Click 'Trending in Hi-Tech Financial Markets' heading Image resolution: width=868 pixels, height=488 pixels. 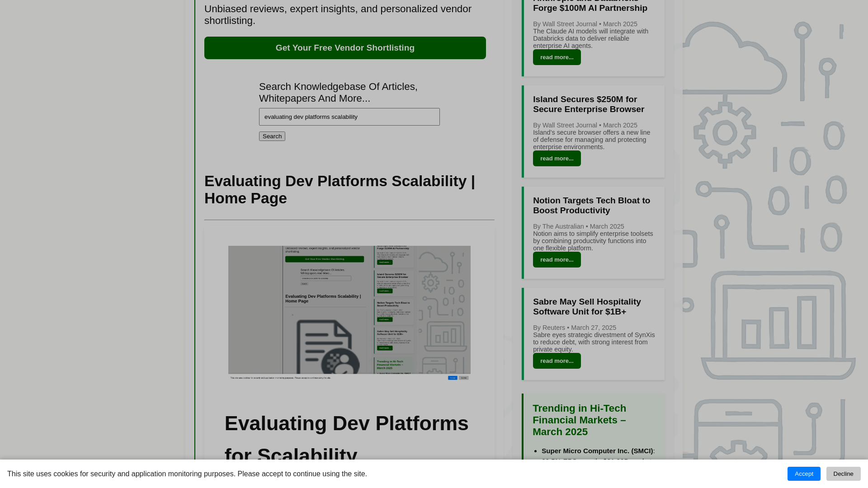579,420
